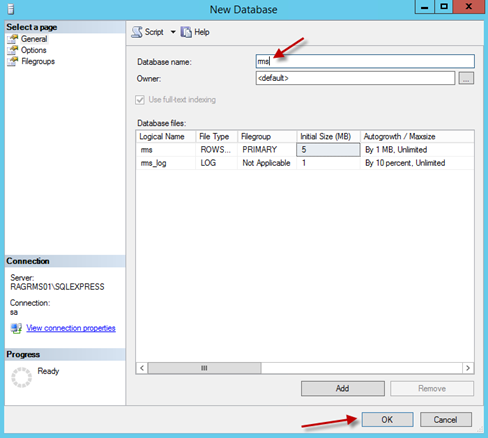This screenshot has height=438, width=488.
Task: Open View connection properties link
Action: click(71, 328)
